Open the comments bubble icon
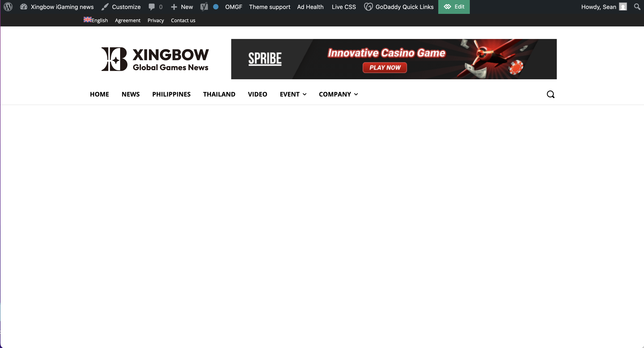 tap(152, 7)
